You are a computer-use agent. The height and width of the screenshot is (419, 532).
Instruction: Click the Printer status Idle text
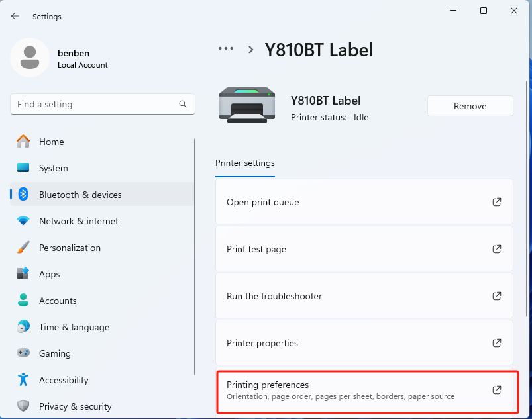click(x=329, y=117)
